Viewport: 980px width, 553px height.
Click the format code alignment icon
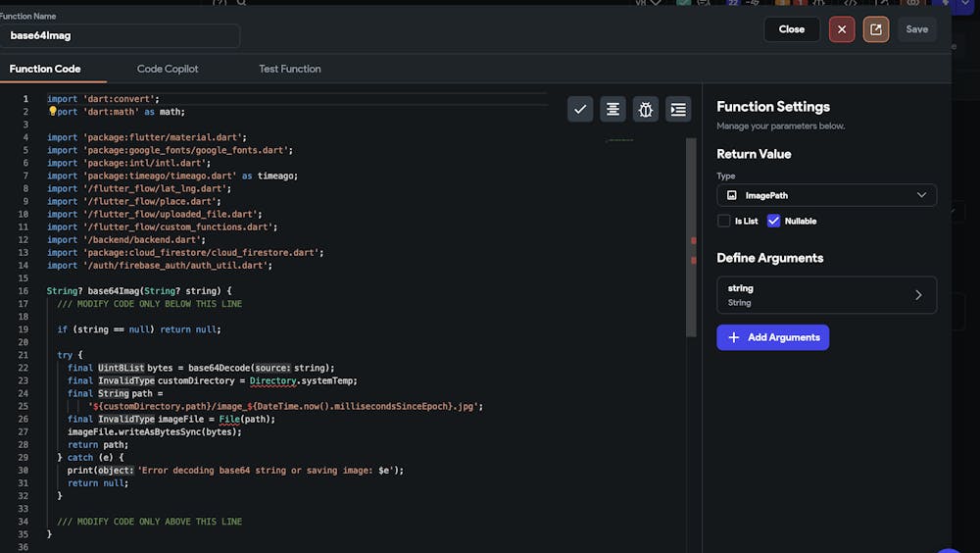tap(612, 109)
